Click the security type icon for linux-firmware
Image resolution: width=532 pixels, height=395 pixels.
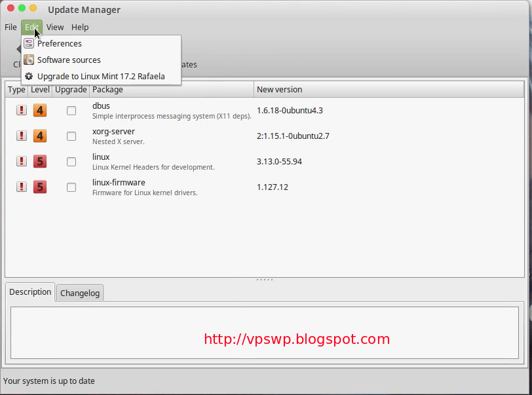click(22, 187)
